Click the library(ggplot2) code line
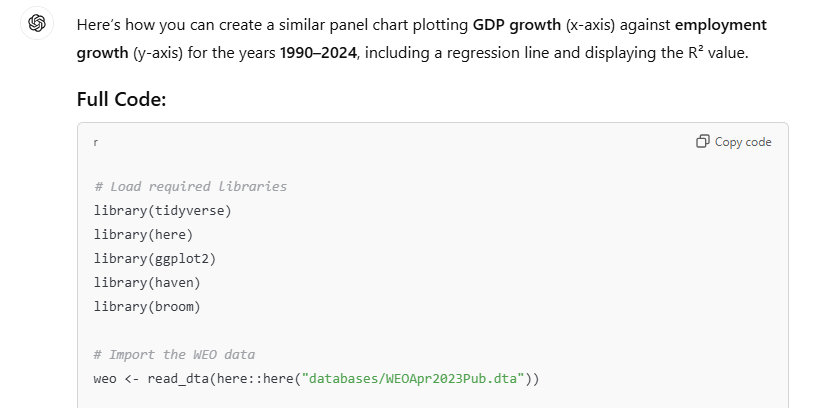The width and height of the screenshot is (823, 408). tap(155, 258)
